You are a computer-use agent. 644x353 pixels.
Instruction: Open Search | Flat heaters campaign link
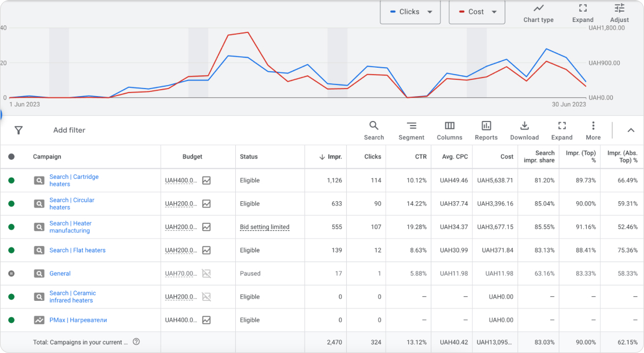click(77, 251)
